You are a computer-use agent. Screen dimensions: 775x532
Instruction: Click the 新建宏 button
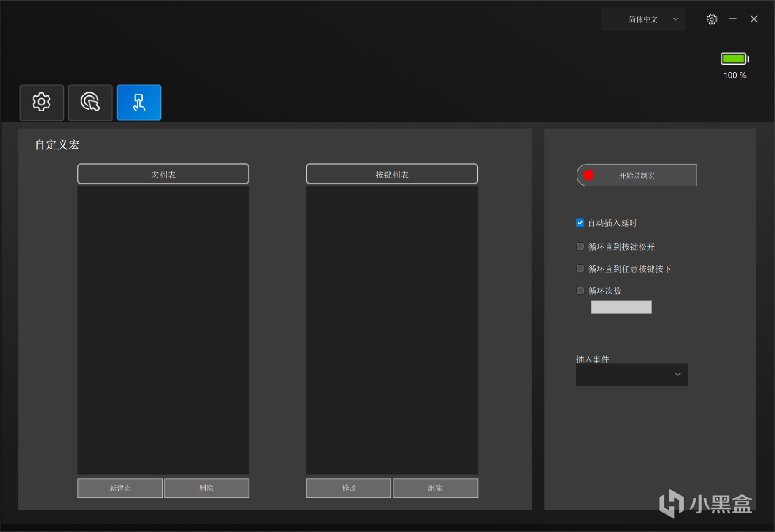(x=120, y=488)
